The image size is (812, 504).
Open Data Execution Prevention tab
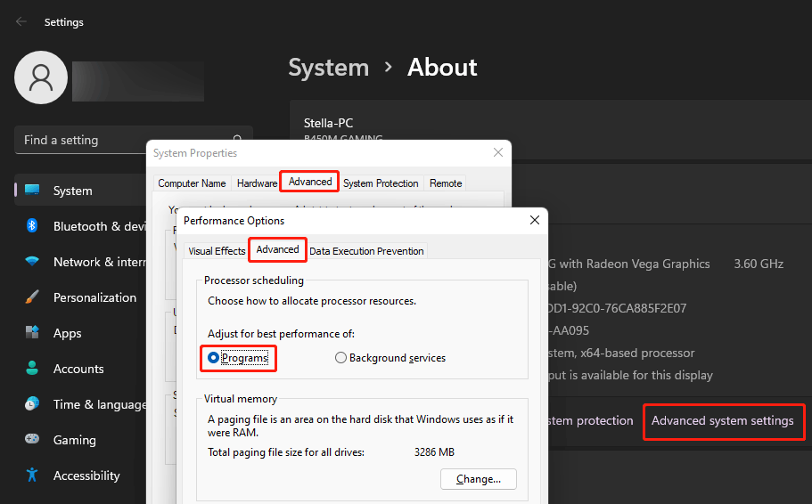click(x=366, y=251)
